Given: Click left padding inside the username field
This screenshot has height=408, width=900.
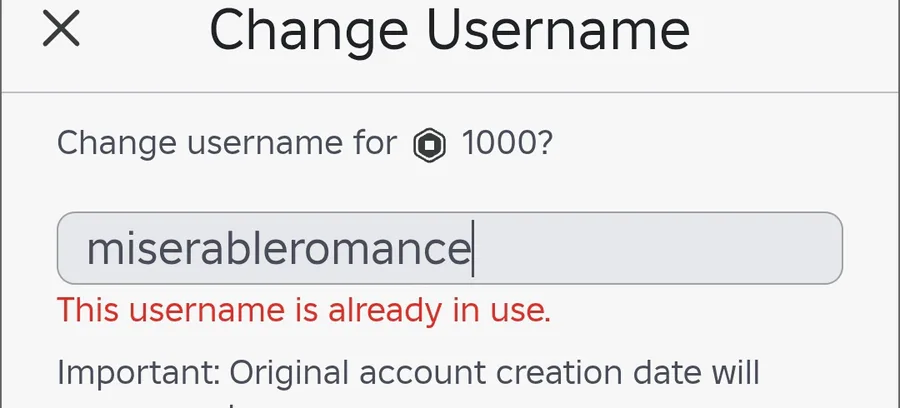Looking at the screenshot, I should [x=71, y=248].
